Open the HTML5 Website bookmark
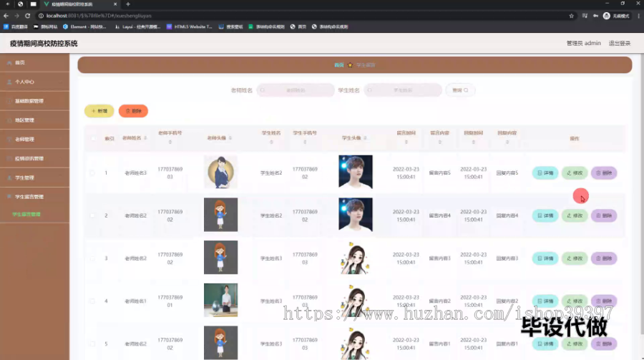Viewport: 644px width, 360px height. [x=190, y=26]
